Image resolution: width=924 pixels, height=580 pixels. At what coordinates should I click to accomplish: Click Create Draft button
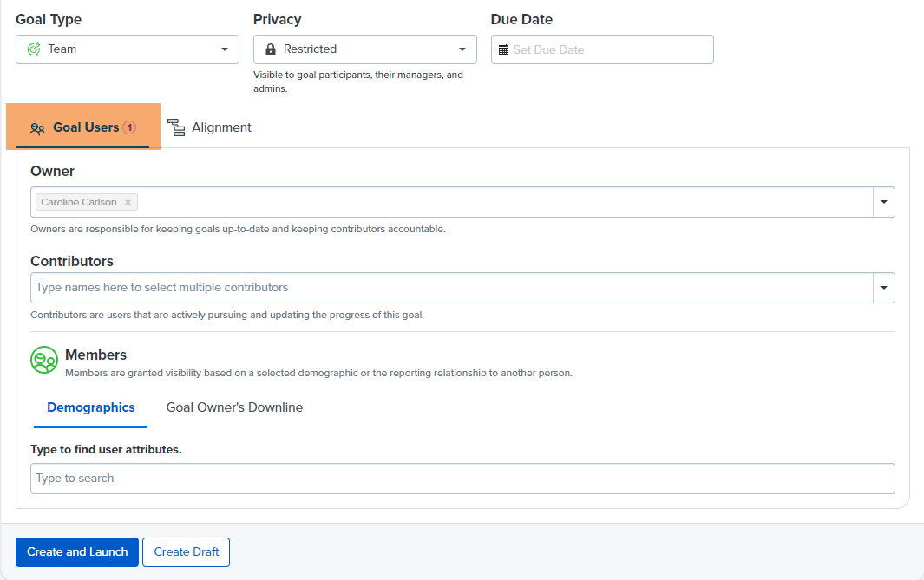(187, 551)
